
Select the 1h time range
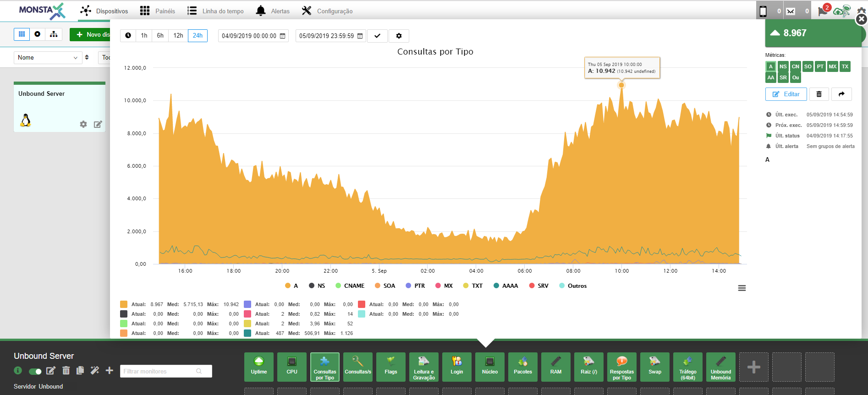(144, 36)
